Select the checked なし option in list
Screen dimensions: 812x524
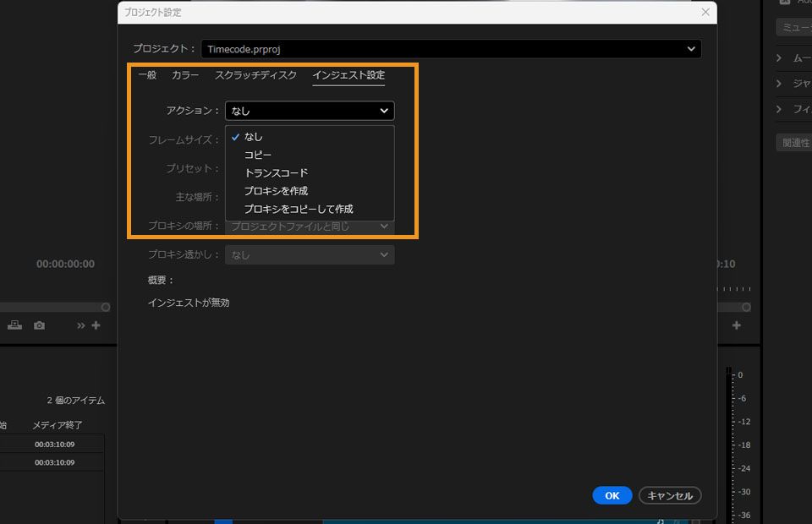[x=254, y=136]
